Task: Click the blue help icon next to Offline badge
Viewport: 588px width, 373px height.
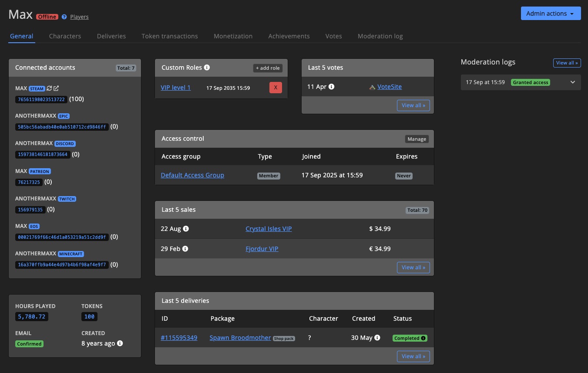Action: click(64, 17)
